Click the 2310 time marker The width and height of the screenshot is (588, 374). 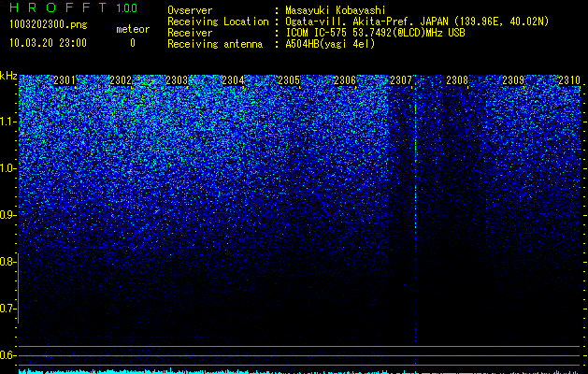coord(569,79)
